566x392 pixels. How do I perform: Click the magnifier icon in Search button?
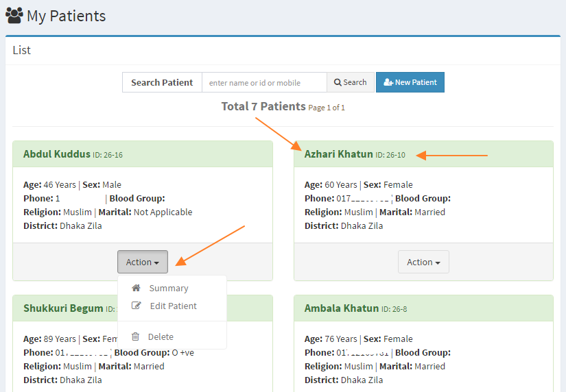coord(338,82)
